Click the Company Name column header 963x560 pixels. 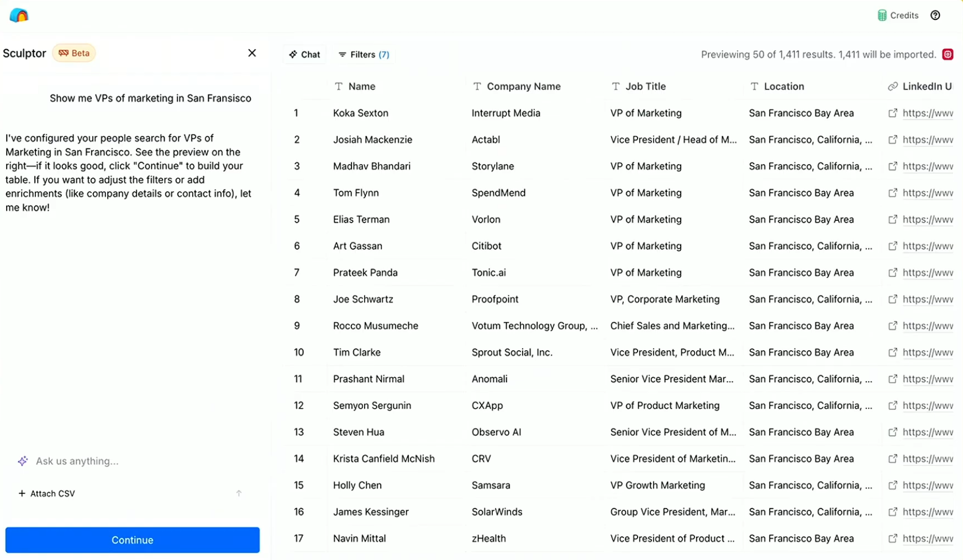coord(517,86)
